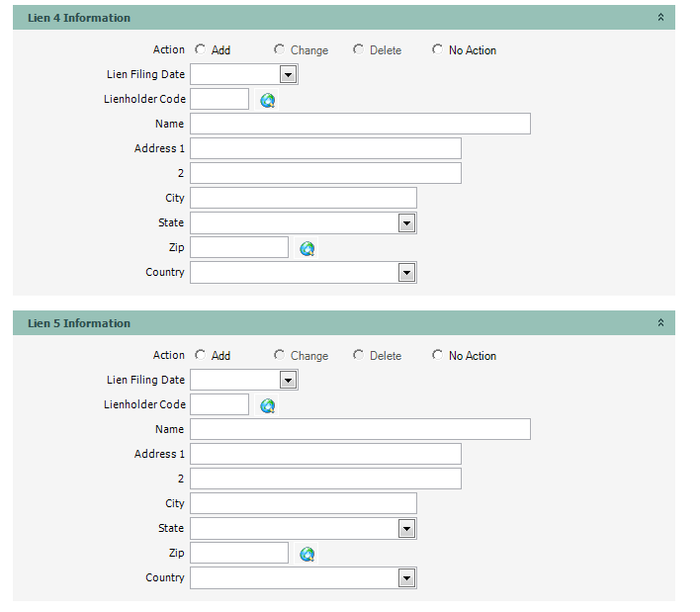The image size is (700, 612).
Task: Select Add action for Lien 4
Action: [200, 49]
